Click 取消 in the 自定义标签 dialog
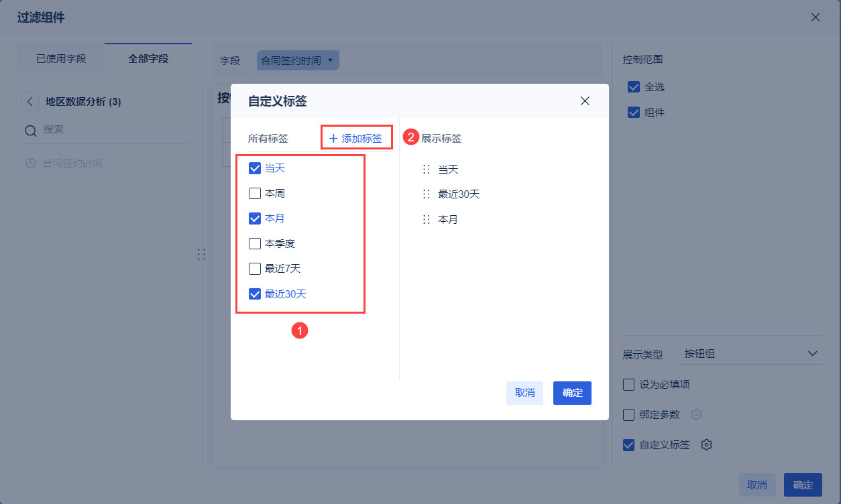The image size is (841, 504). click(524, 393)
